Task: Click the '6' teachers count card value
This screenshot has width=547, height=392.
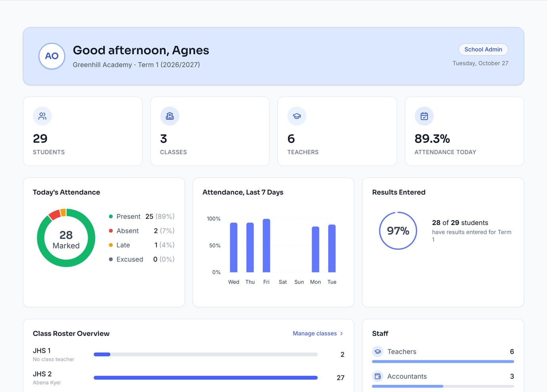Action: (x=291, y=139)
